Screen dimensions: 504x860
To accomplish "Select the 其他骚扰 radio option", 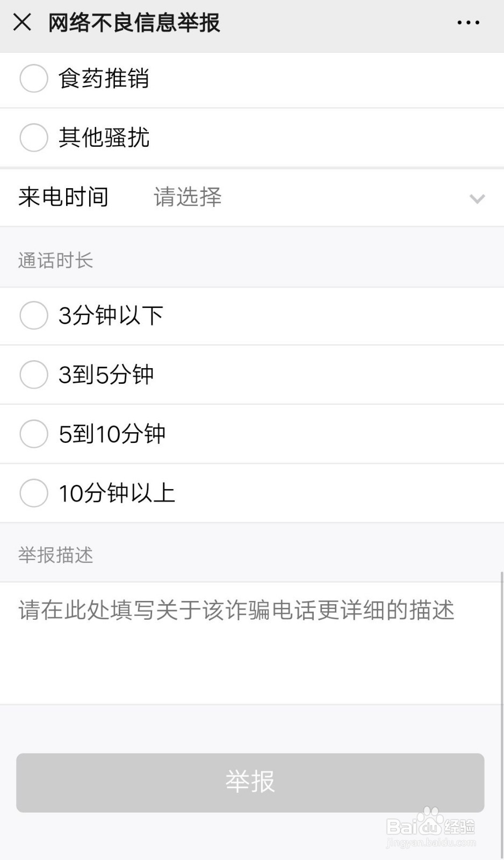I will [34, 138].
